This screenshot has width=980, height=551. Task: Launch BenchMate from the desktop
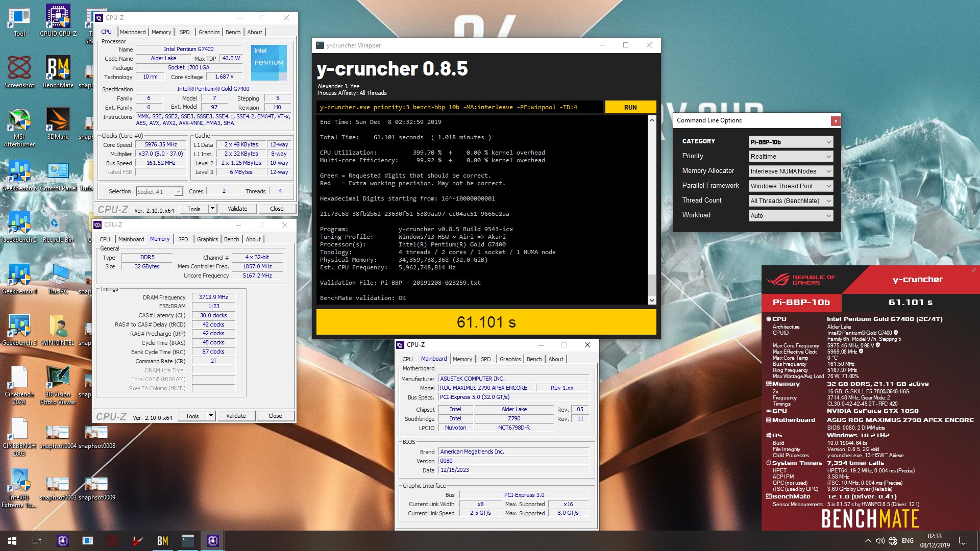tap(58, 72)
